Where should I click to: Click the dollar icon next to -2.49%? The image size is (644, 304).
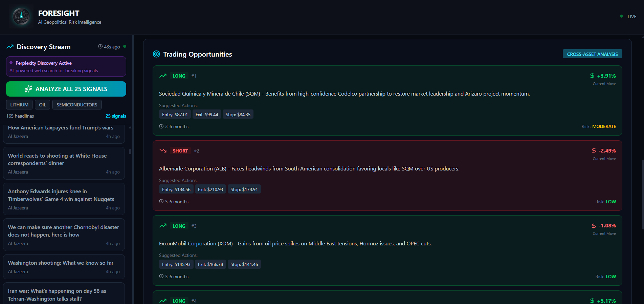click(x=594, y=150)
